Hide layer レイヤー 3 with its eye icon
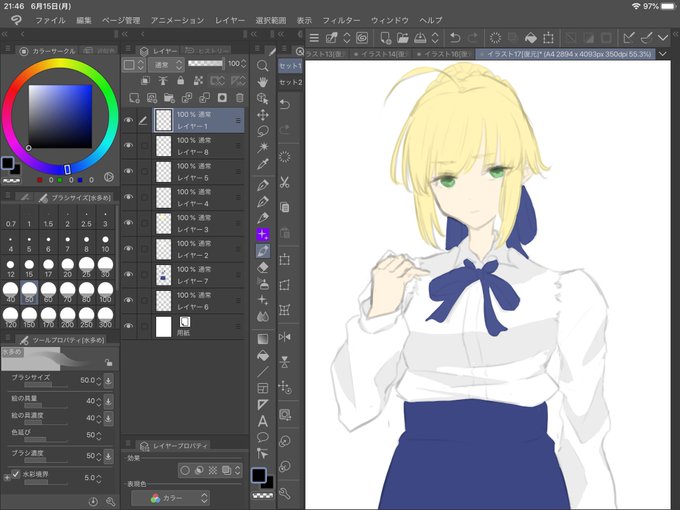The height and width of the screenshot is (510, 680). (x=128, y=223)
